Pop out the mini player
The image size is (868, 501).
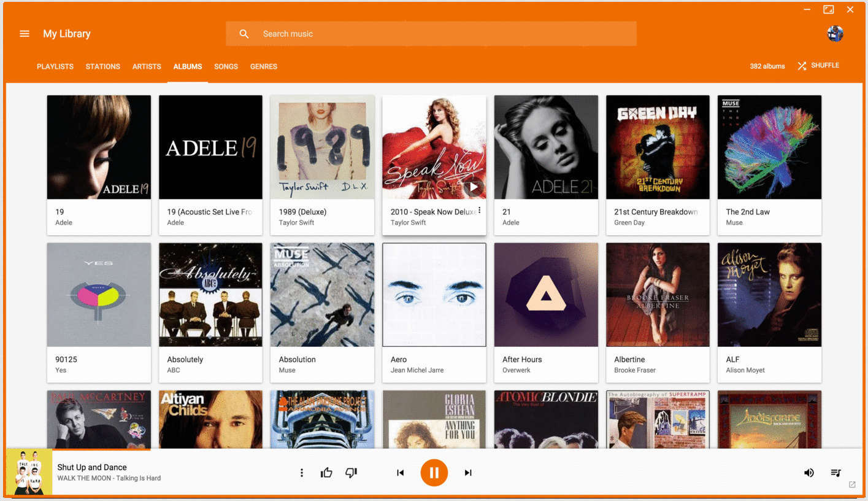point(852,485)
